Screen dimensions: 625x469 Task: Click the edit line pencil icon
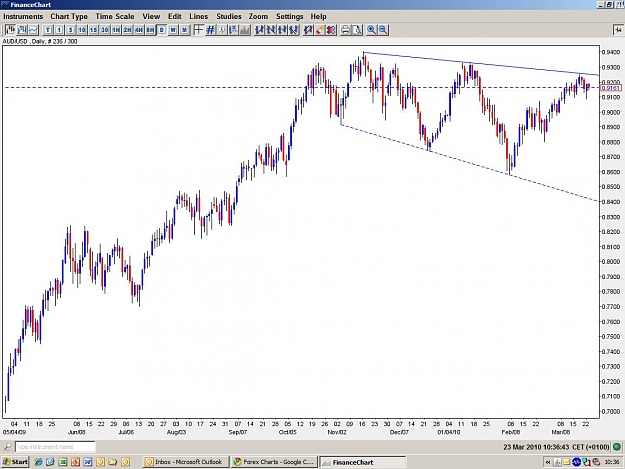point(308,30)
